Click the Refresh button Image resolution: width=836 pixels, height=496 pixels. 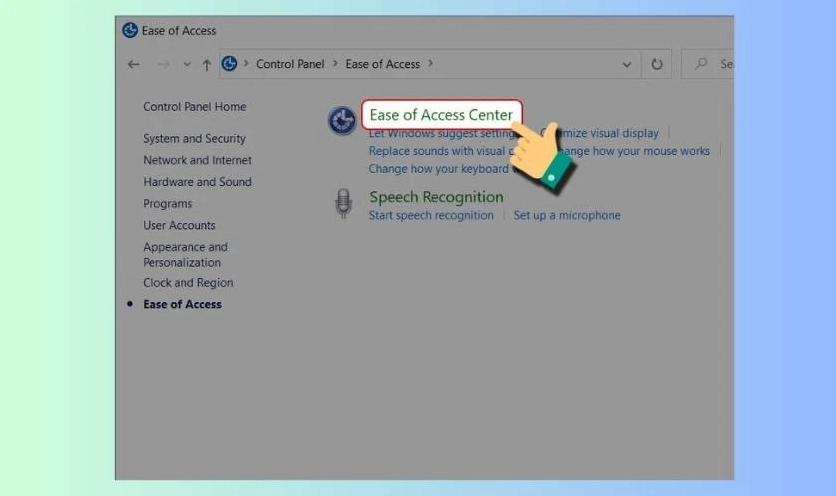[656, 64]
